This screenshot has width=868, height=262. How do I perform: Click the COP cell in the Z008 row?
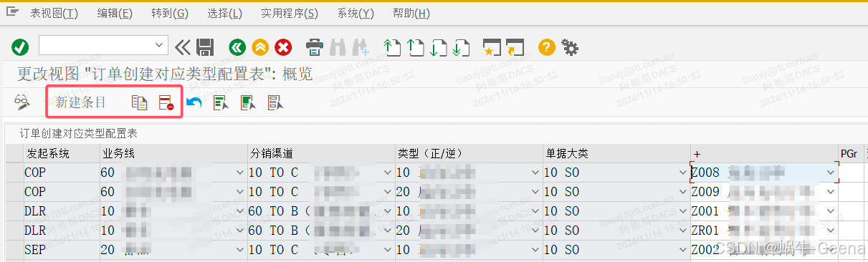[62, 173]
